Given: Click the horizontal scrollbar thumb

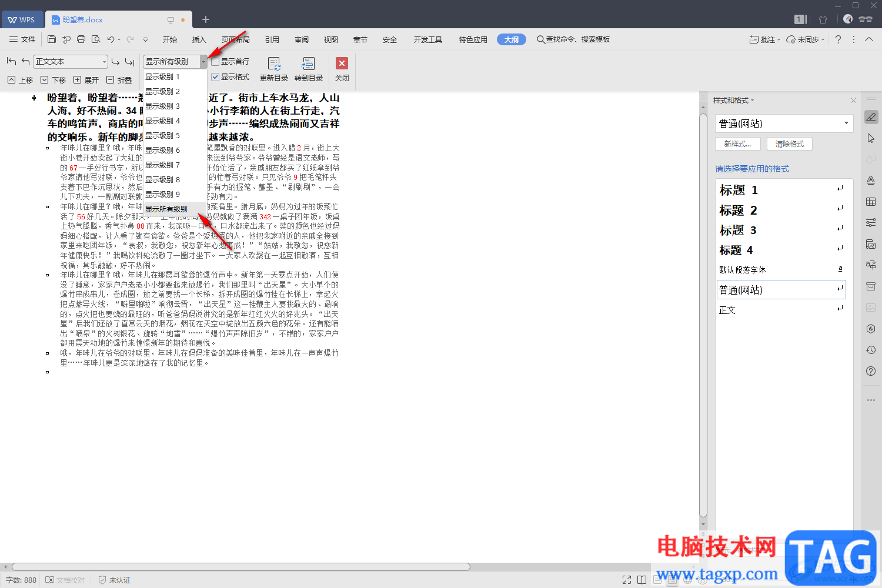Looking at the screenshot, I should coord(241,567).
